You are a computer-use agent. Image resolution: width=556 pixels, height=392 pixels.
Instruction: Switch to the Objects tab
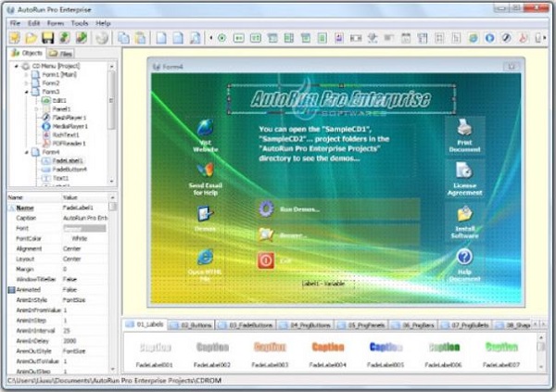[27, 53]
